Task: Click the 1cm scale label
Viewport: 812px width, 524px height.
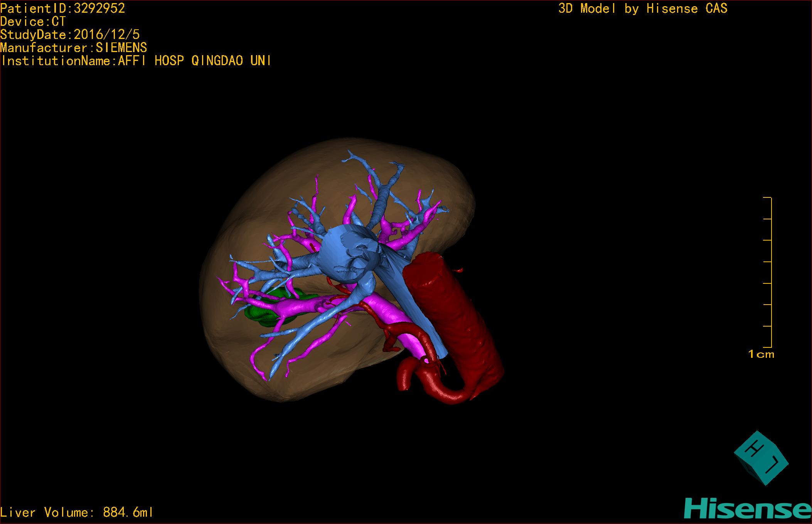Action: coord(761,354)
